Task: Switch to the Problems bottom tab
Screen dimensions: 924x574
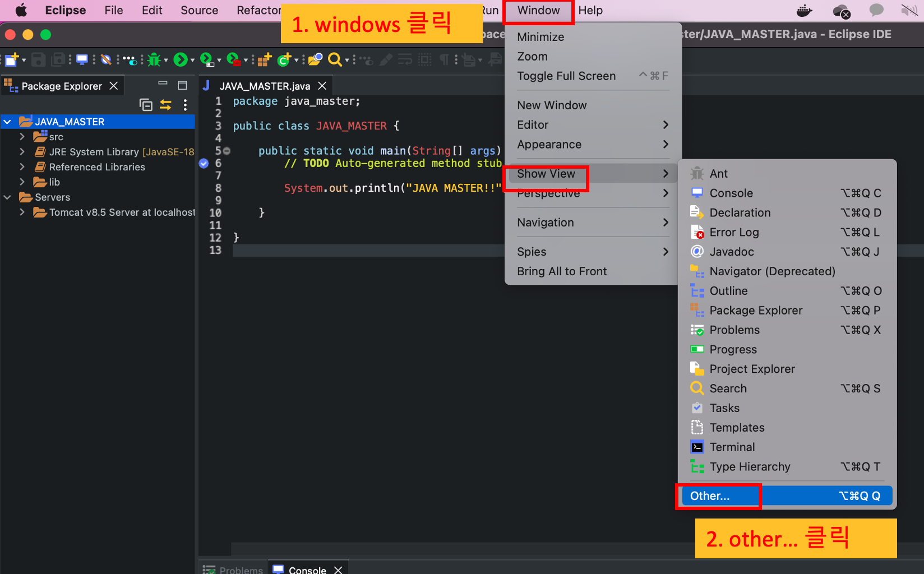Action: point(233,568)
